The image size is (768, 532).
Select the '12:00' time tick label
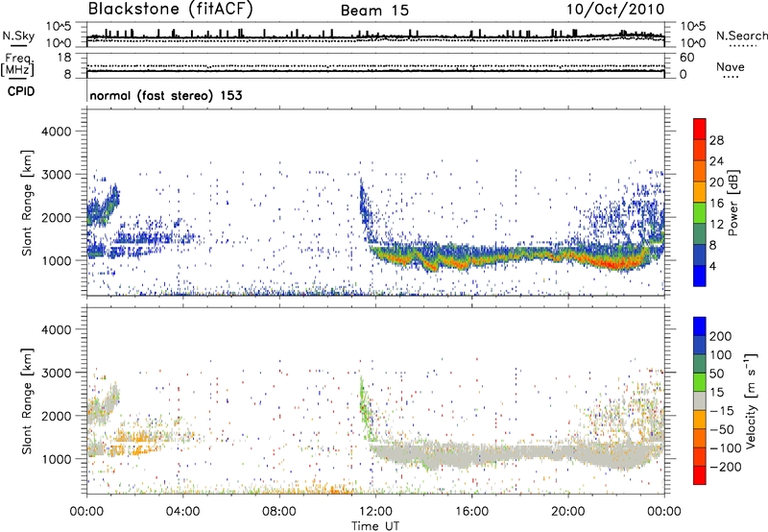point(375,512)
